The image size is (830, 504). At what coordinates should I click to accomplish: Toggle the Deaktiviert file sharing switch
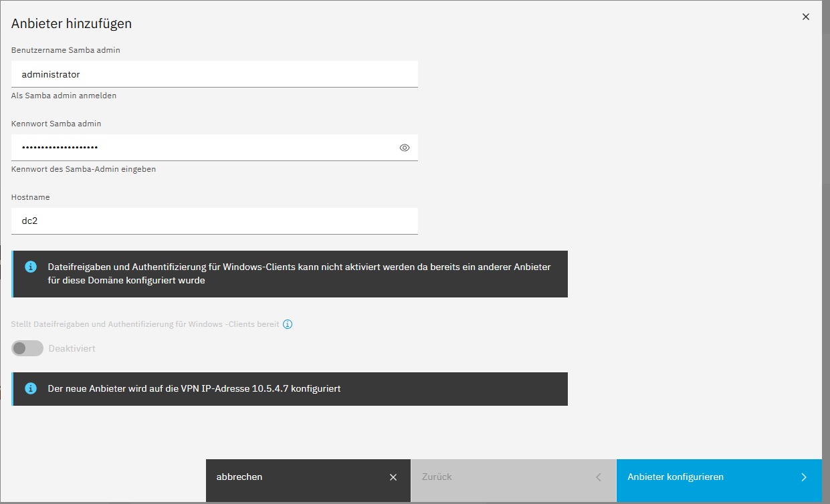tap(27, 348)
